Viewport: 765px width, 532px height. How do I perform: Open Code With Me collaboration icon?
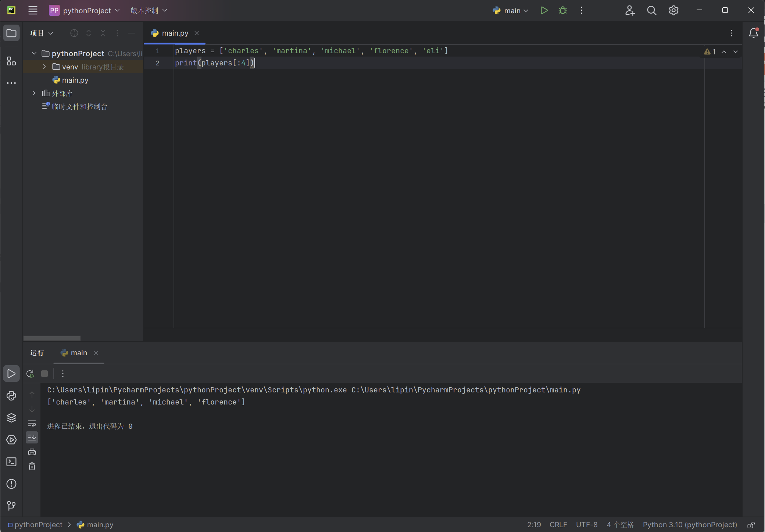630,10
